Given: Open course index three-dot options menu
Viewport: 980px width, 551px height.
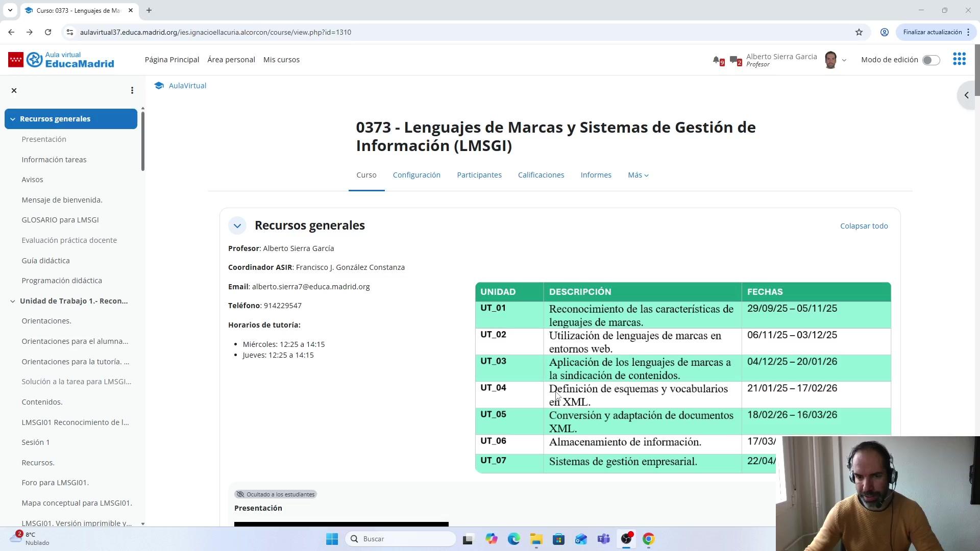Looking at the screenshot, I should point(132,90).
